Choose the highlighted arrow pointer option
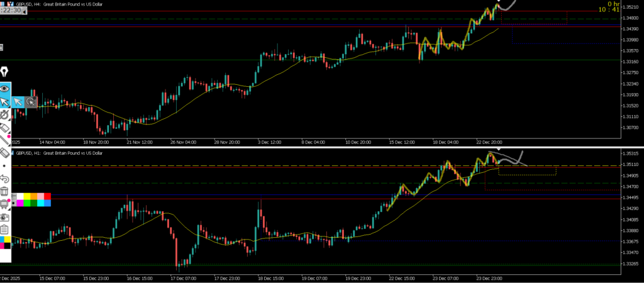Viewport: 644px width, 283px height. (18, 101)
